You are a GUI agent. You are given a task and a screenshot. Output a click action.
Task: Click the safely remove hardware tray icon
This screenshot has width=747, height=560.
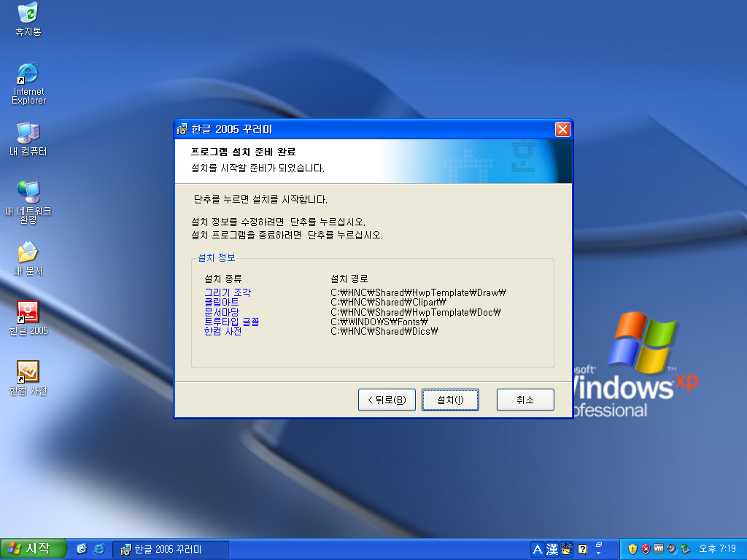[x=685, y=549]
